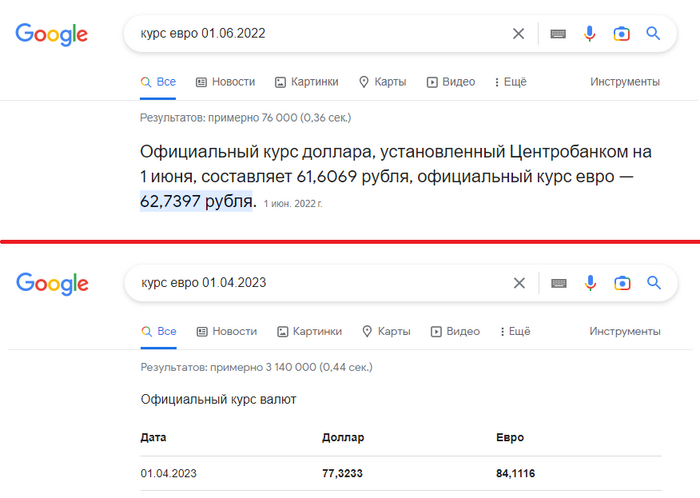Viewport: 700px width, 498px height.
Task: Clear the bottom search query with X
Action: coord(518,283)
